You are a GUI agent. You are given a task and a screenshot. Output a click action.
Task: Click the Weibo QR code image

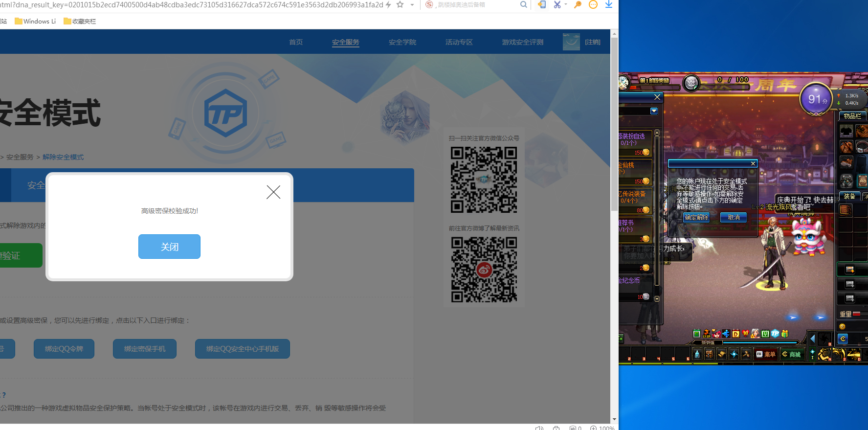pos(484,270)
